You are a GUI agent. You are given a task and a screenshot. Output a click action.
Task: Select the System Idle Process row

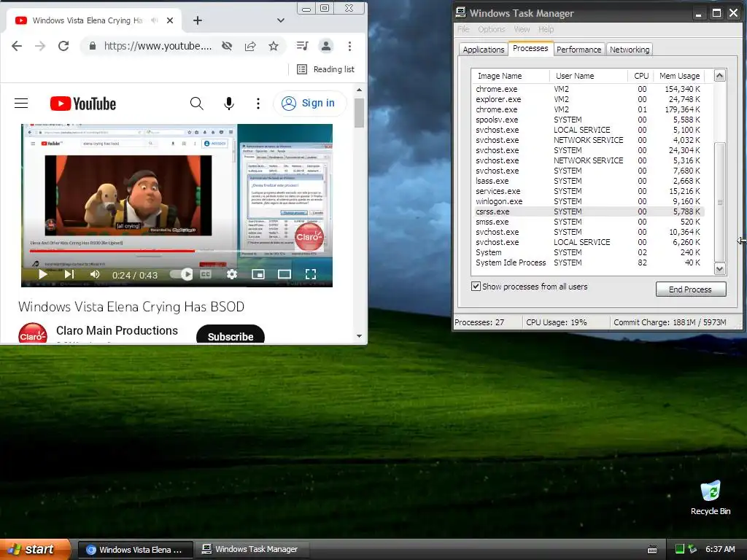[589, 262]
